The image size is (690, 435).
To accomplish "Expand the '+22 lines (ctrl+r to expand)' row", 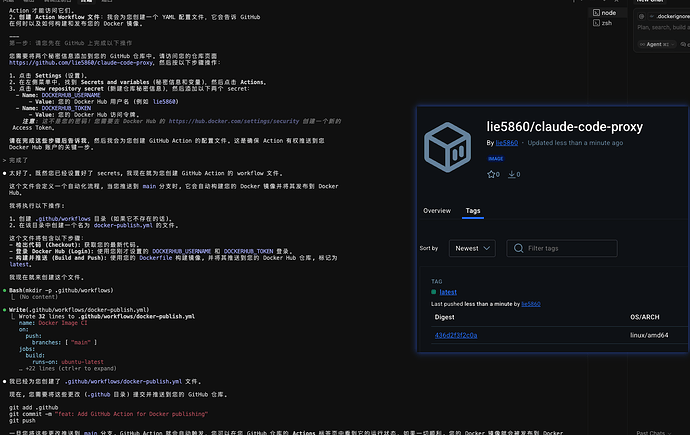I will pos(68,369).
